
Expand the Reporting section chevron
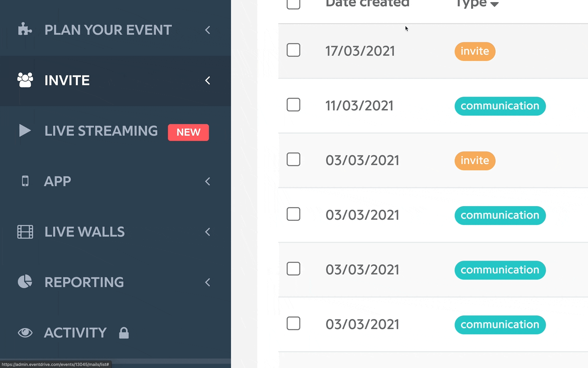[x=208, y=282]
